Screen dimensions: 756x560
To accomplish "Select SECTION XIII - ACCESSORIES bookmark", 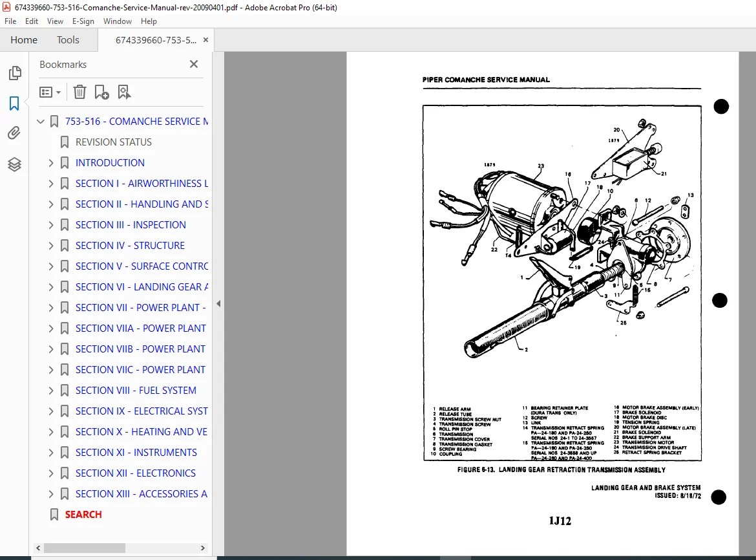I will point(142,495).
